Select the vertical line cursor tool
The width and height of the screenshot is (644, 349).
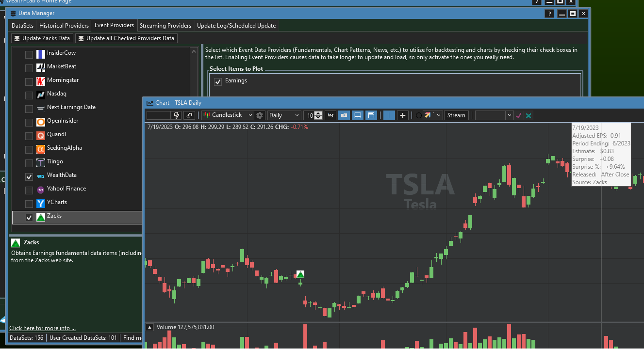[x=389, y=115]
